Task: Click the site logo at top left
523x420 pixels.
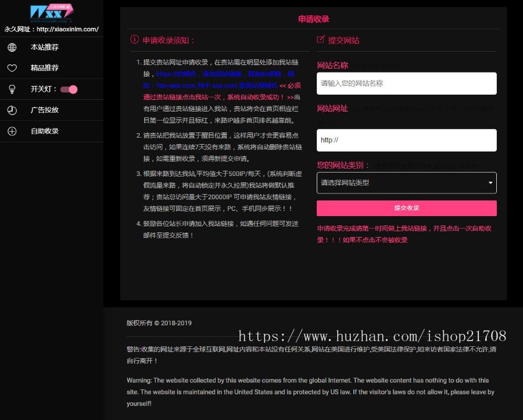Action: click(52, 13)
